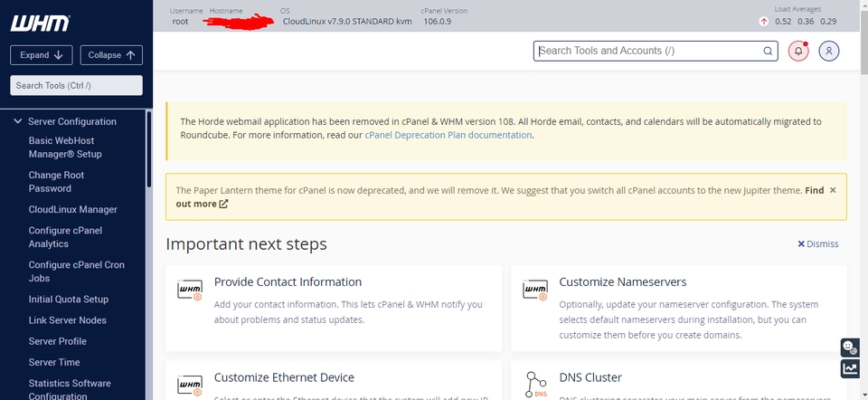Click the sidebar scrollbar
This screenshot has height=400, width=868.
148,149
